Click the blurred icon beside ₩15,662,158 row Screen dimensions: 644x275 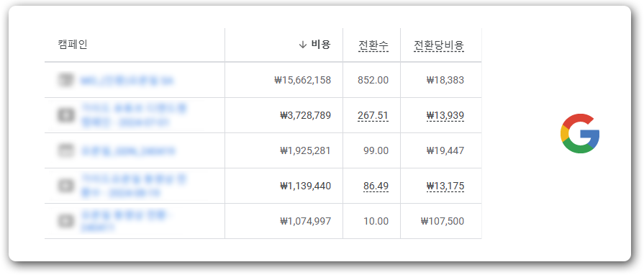click(65, 80)
